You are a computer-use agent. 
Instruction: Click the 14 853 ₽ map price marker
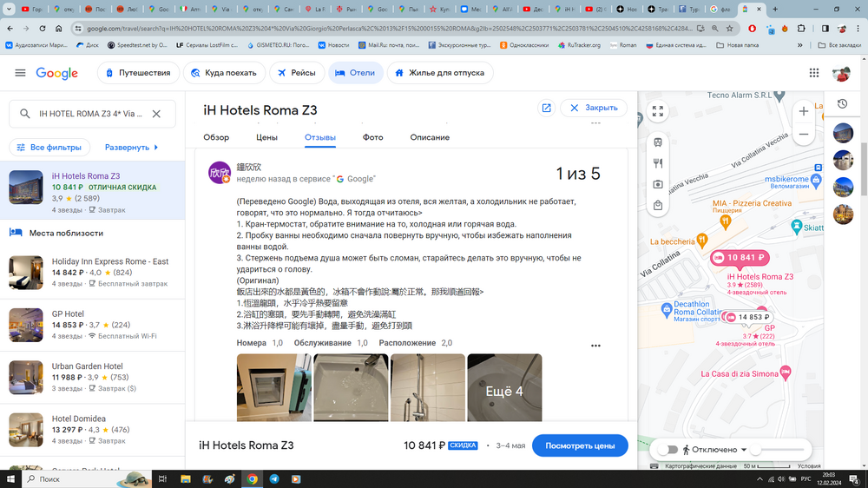[x=748, y=317]
